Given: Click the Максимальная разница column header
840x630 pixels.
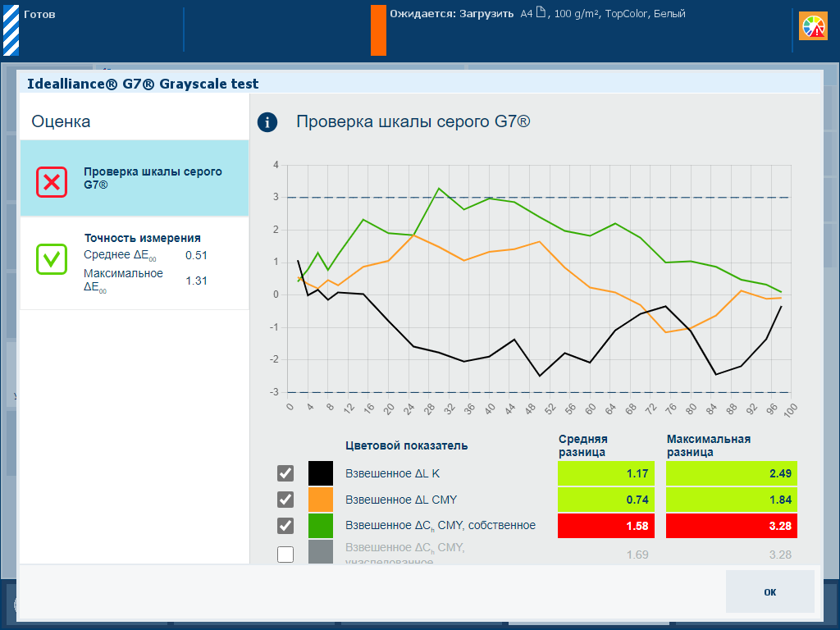Looking at the screenshot, I should tap(708, 445).
